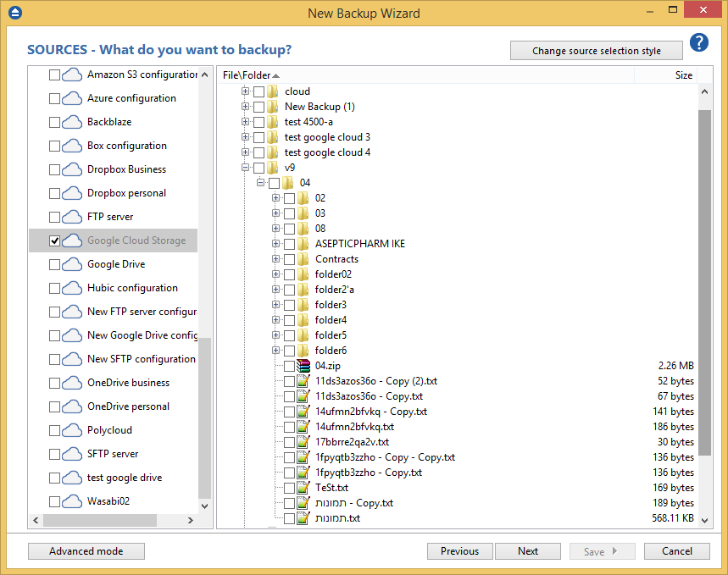This screenshot has height=575, width=728.
Task: Collapse the v9 folder node
Action: [245, 168]
